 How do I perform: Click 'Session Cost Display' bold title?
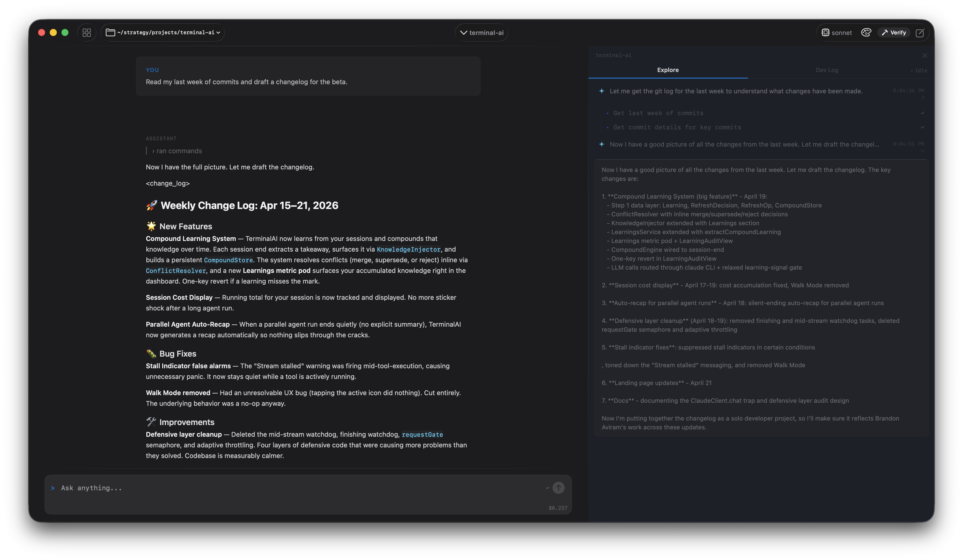coord(179,297)
